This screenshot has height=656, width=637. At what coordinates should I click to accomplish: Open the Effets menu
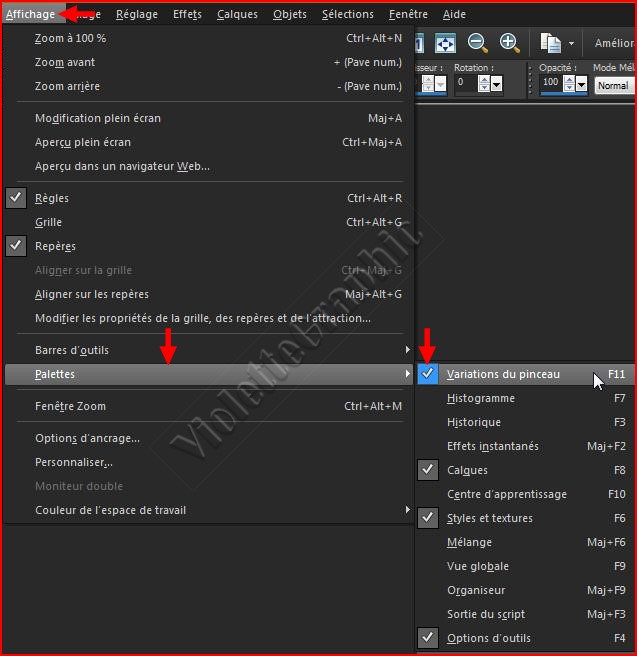[187, 14]
